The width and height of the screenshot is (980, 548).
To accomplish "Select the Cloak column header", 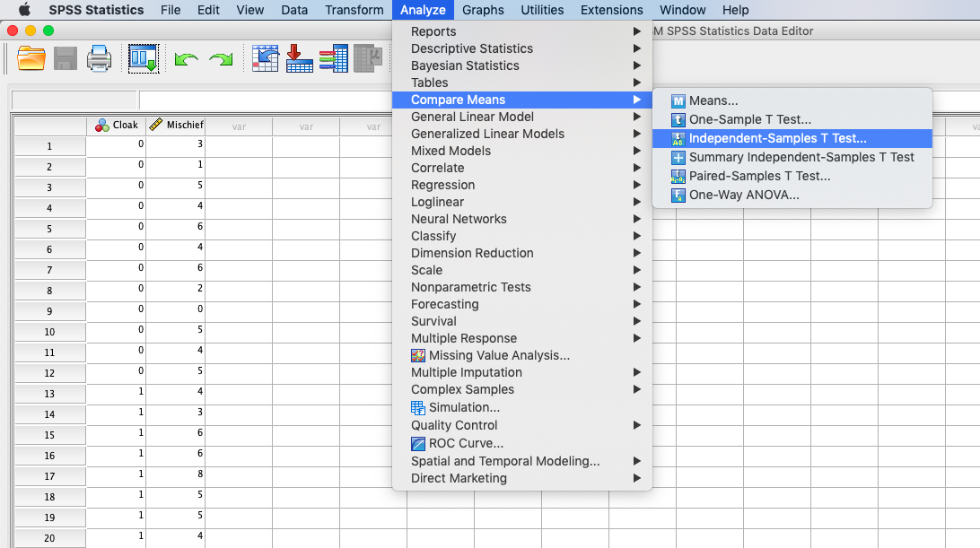I will (x=117, y=126).
